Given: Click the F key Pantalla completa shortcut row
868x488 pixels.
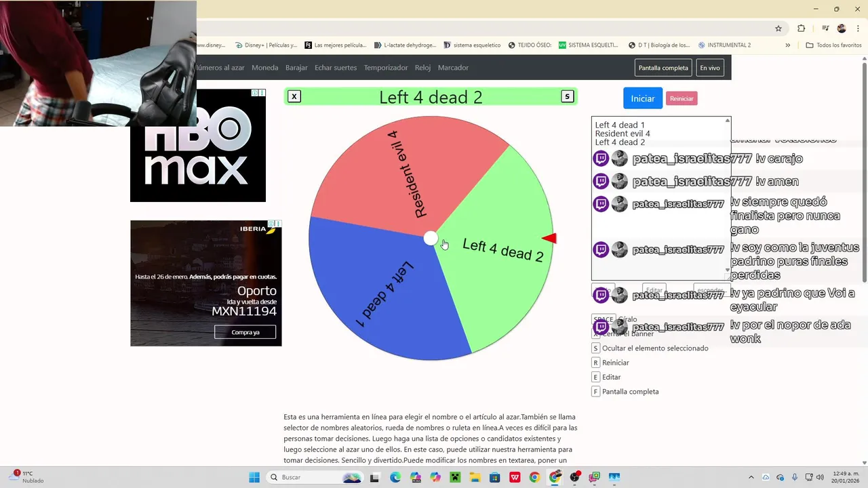Looking at the screenshot, I should click(625, 391).
